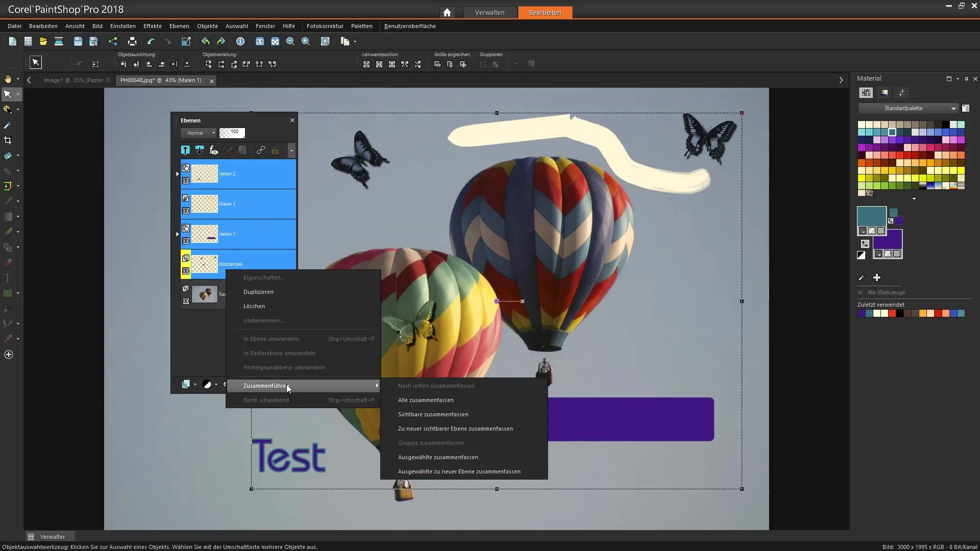This screenshot has height=551, width=980.
Task: Switch to the Bearbeiten workspace tab
Action: pos(545,12)
